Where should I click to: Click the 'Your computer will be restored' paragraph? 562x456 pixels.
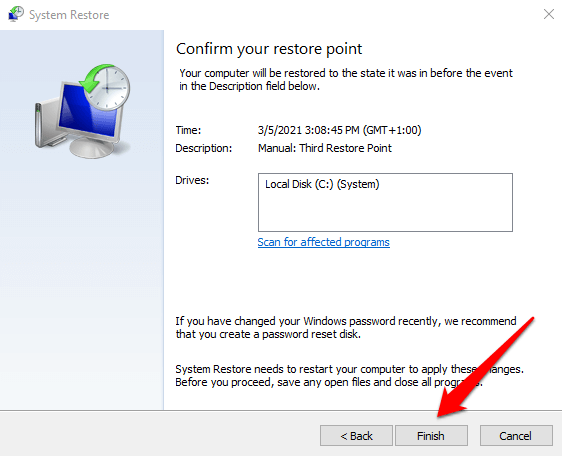pyautogui.click(x=346, y=80)
